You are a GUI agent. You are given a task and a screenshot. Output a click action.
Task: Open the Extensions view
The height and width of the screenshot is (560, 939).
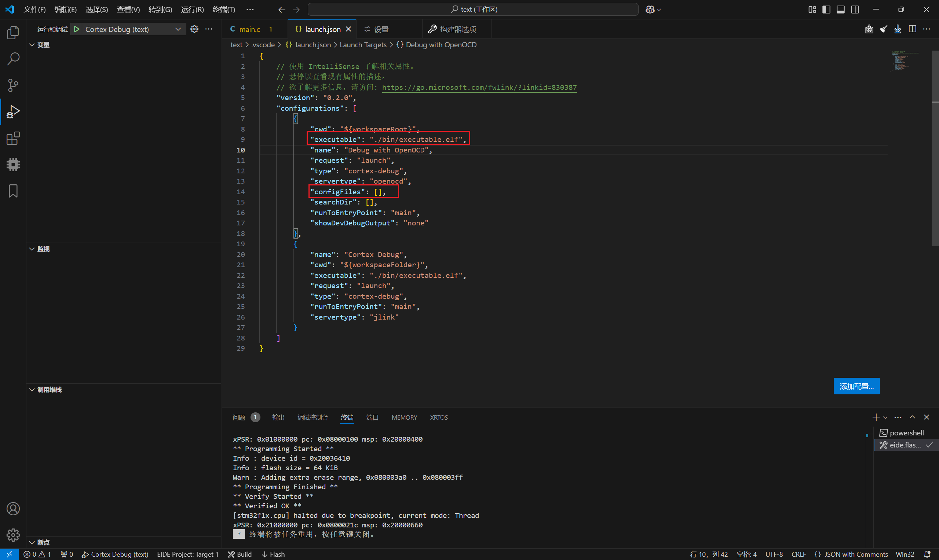click(13, 139)
